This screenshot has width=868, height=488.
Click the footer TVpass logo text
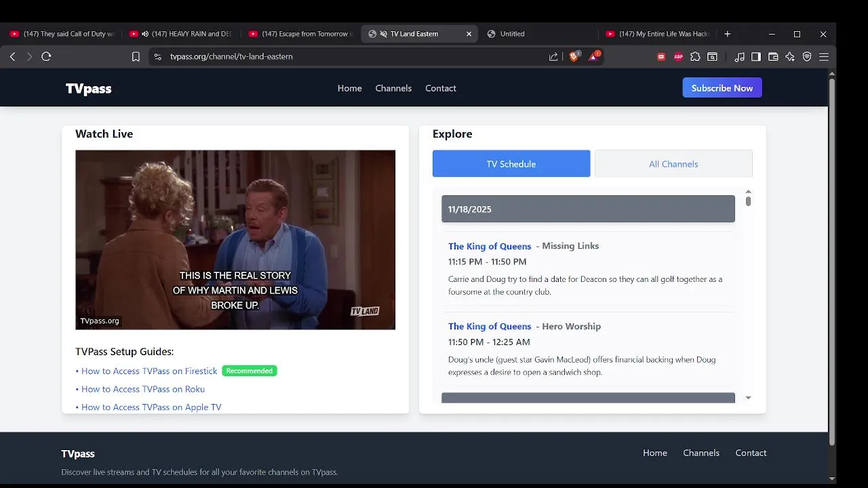point(78,454)
